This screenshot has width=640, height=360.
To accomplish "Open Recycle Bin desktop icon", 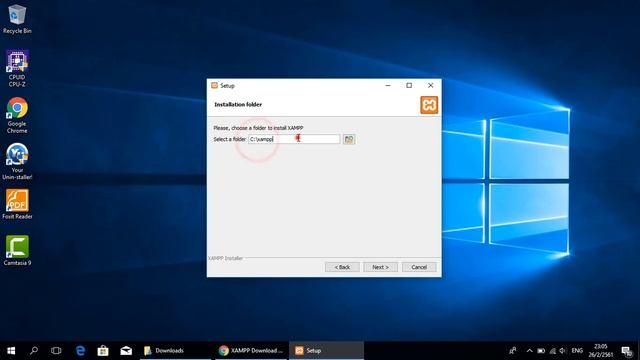I will (x=17, y=19).
